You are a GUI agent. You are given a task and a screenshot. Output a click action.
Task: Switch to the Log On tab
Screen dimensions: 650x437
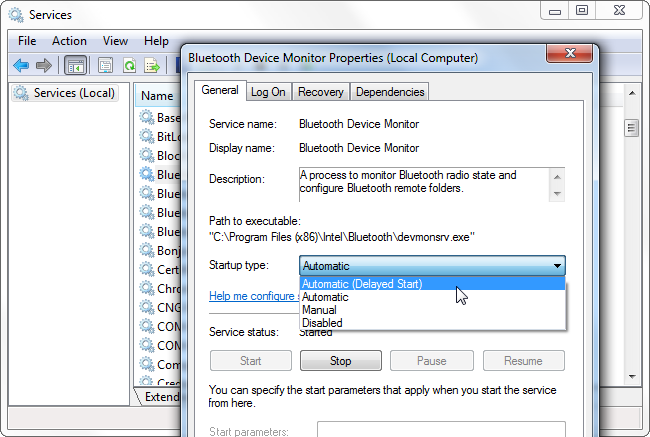tap(268, 92)
